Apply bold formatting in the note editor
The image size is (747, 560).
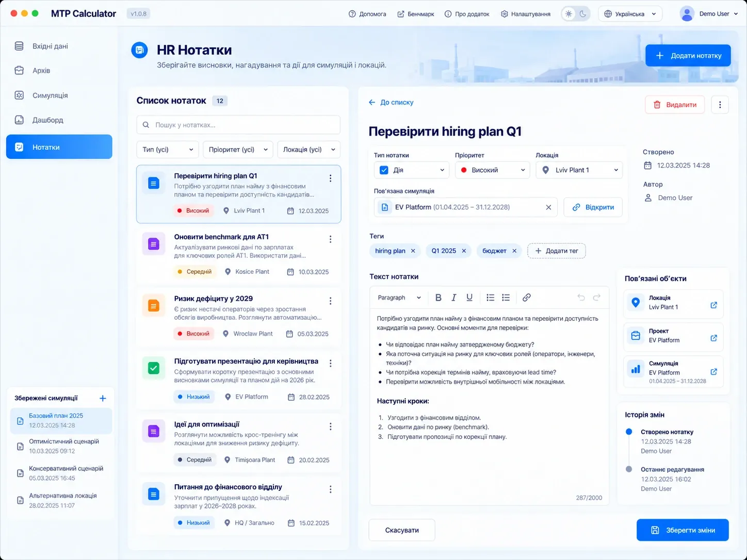coord(439,298)
